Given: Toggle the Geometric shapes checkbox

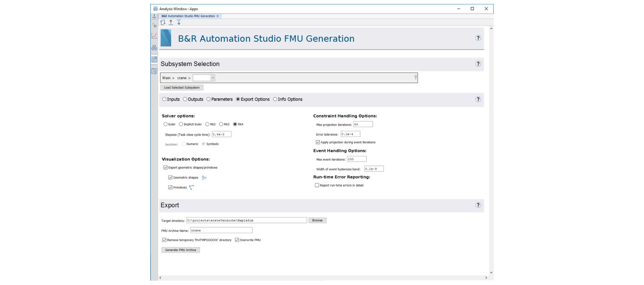Looking at the screenshot, I should [x=170, y=178].
